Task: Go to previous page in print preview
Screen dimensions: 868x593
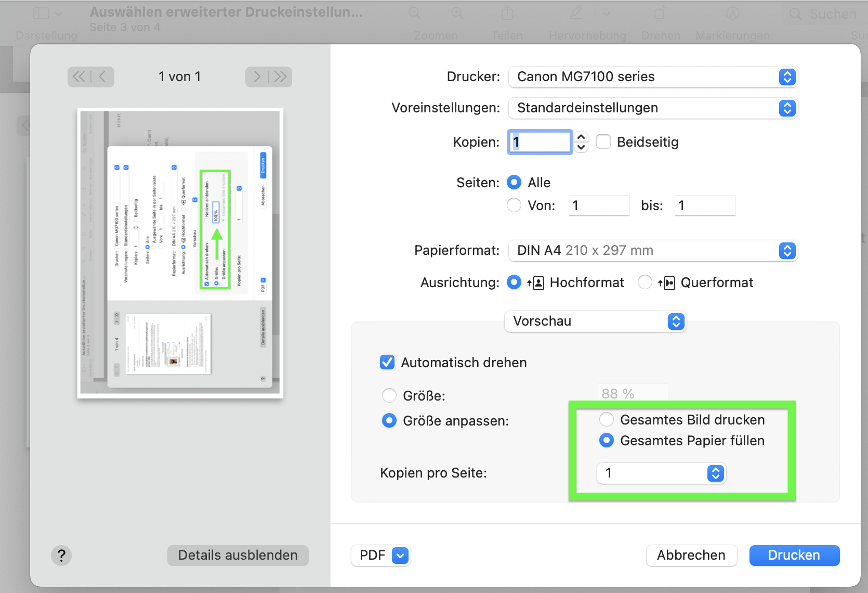Action: tap(102, 77)
